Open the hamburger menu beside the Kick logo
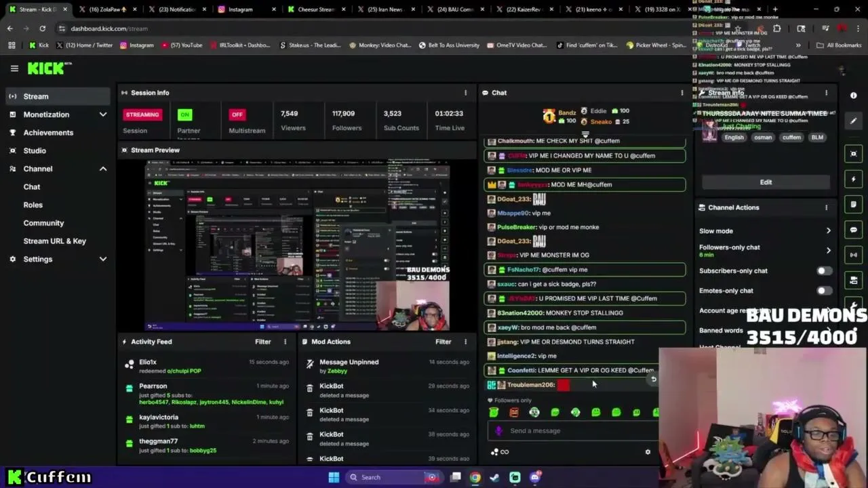 click(x=14, y=68)
